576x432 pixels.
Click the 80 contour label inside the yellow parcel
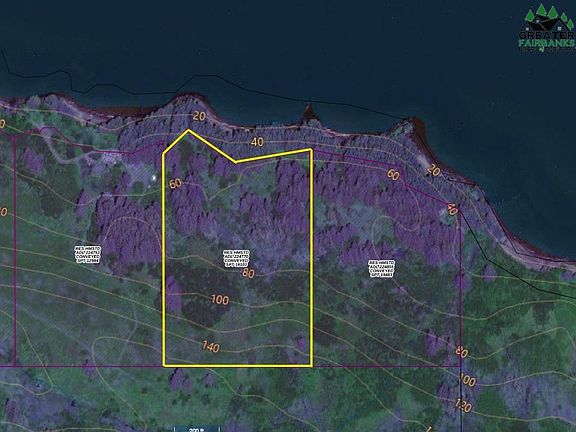coord(248,273)
